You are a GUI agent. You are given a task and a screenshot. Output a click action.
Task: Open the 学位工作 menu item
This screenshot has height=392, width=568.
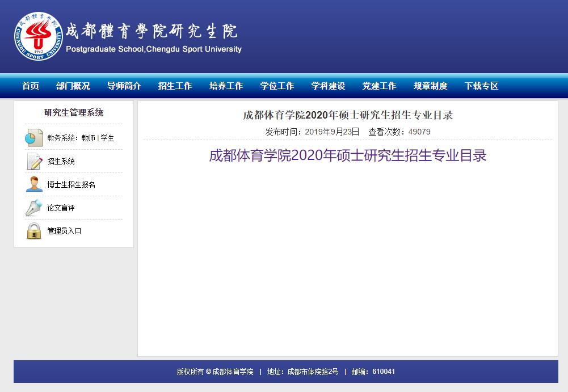tap(277, 86)
